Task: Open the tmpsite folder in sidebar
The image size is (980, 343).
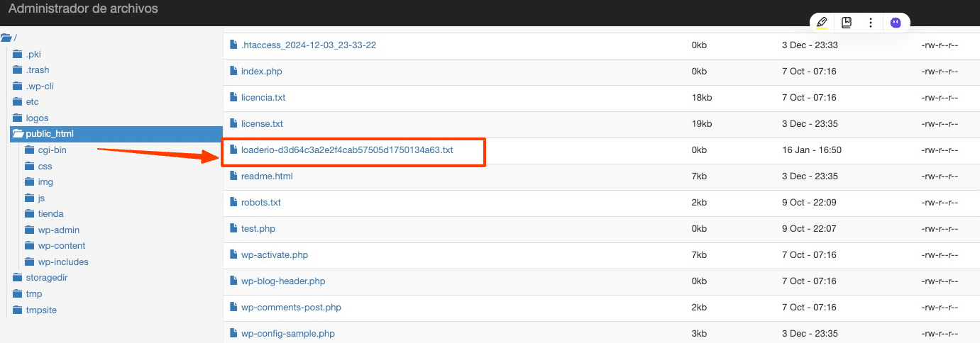Action: point(40,310)
